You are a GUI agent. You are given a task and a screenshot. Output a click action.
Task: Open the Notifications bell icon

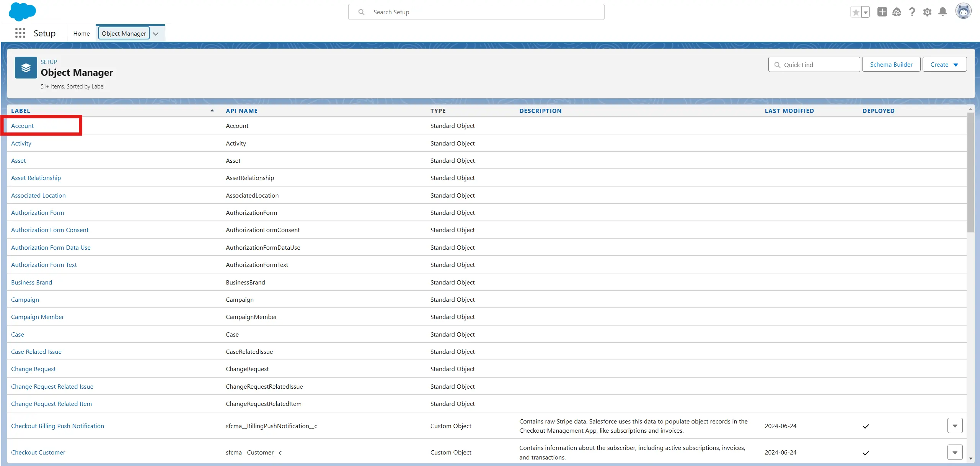coord(942,12)
